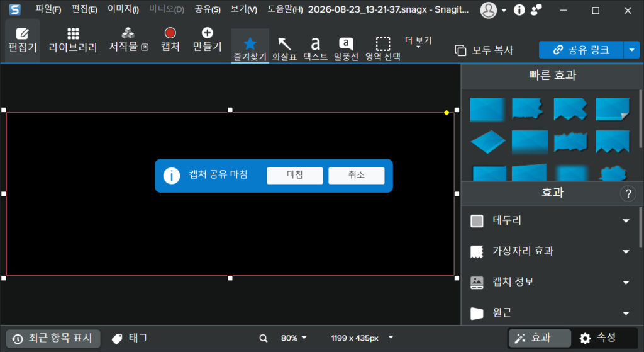Select the 화살표 arrow tool
This screenshot has width=644, height=352.
284,49
